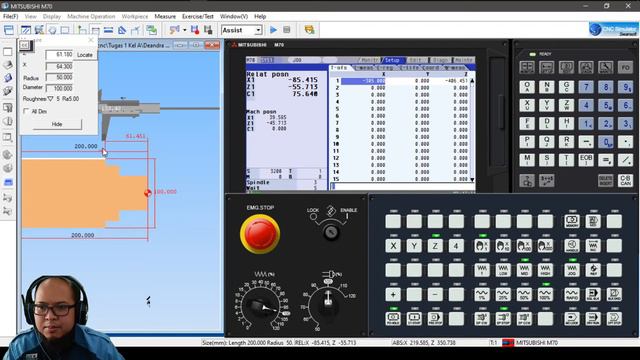
Task: Toggle the handle X10 multiplier button
Action: (x=503, y=246)
